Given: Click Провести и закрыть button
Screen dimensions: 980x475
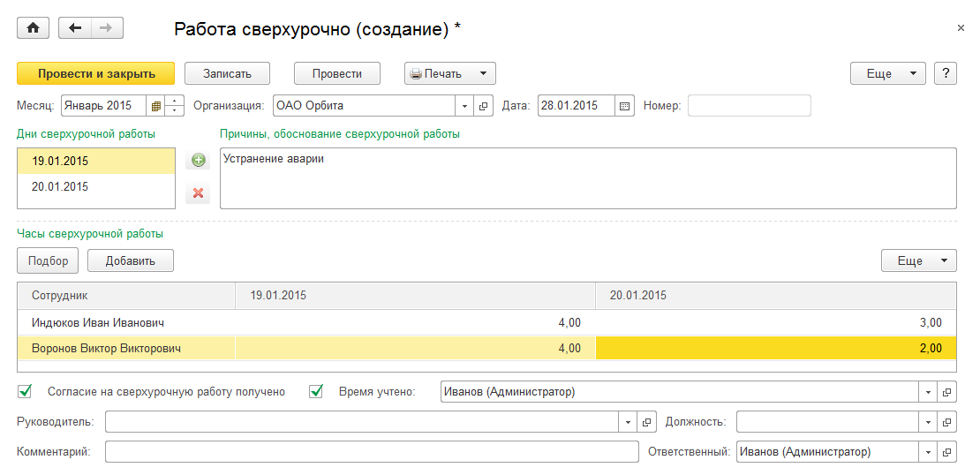Looking at the screenshot, I should click(x=96, y=74).
